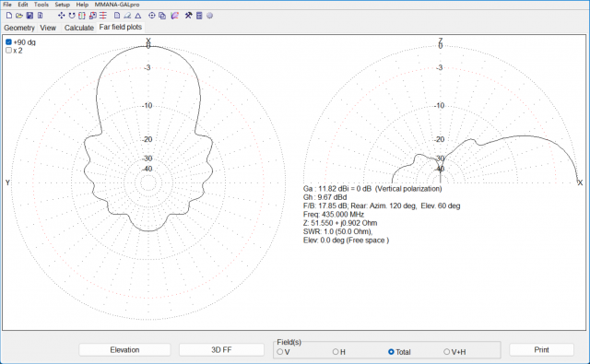This screenshot has height=364, width=590.
Task: Select the V+H field radio button
Action: [446, 352]
